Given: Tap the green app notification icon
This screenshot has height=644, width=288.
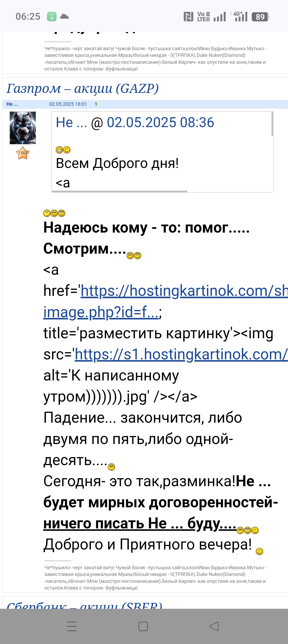Looking at the screenshot, I should 52,17.
